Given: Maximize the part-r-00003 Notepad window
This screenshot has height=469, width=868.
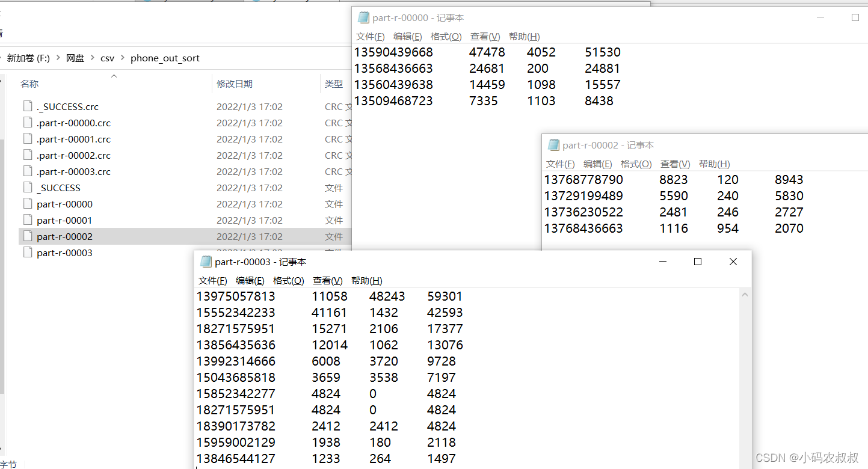Looking at the screenshot, I should [698, 262].
